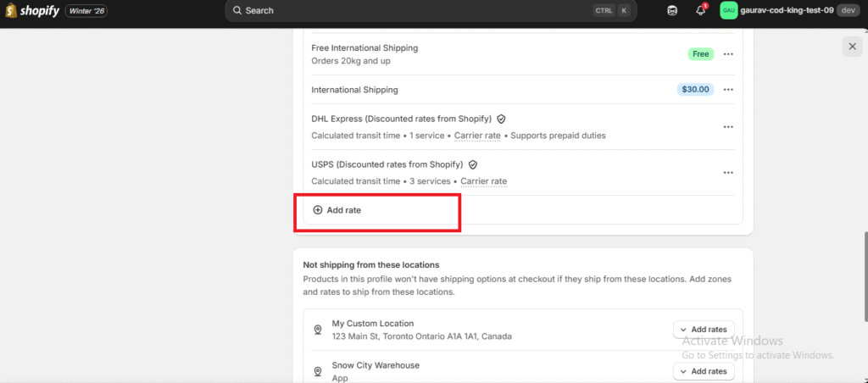Click the Winter '26 edition badge
The height and width of the screenshot is (383, 868).
(86, 11)
